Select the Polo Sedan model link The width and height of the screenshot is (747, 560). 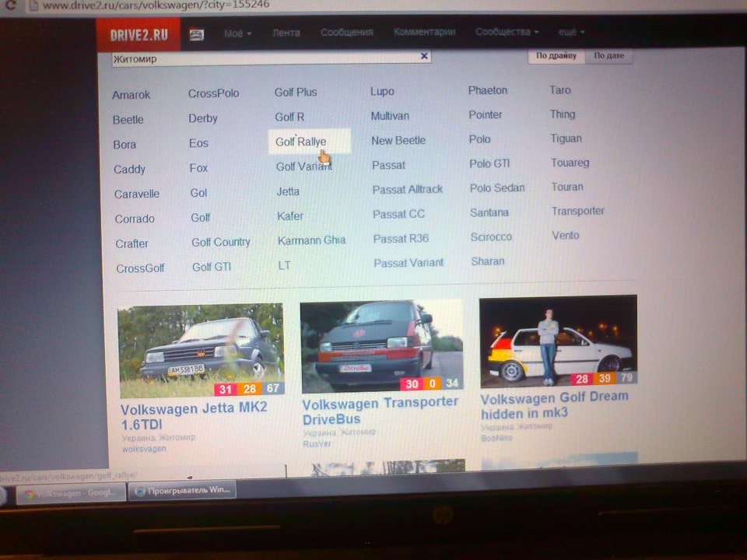click(x=497, y=188)
